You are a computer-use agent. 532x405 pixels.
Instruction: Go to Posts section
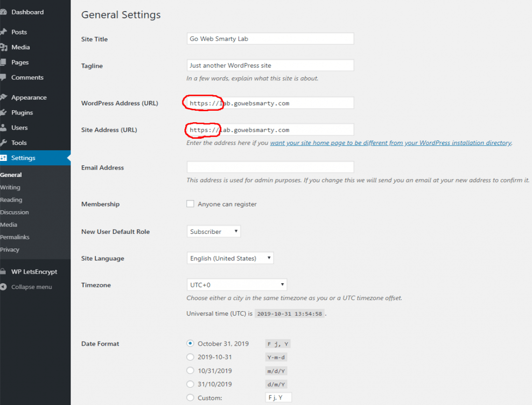(19, 32)
